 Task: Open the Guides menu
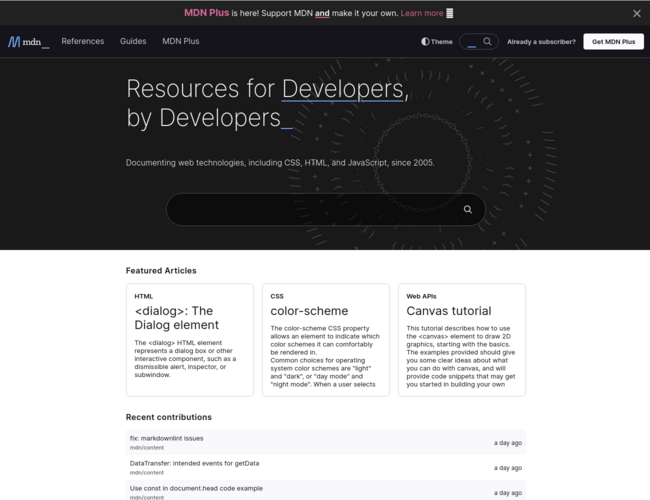click(133, 41)
